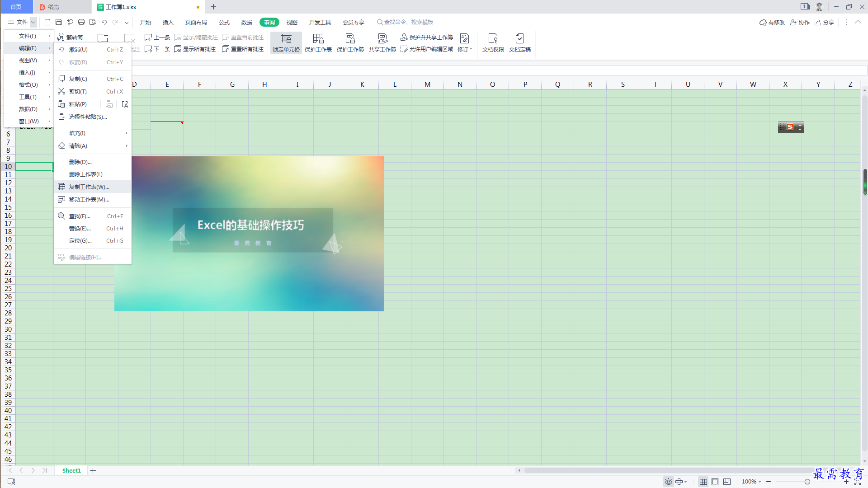The height and width of the screenshot is (488, 868).
Task: Click Allow Users to Edit Ranges (允许用户编辑区域)
Action: click(427, 49)
